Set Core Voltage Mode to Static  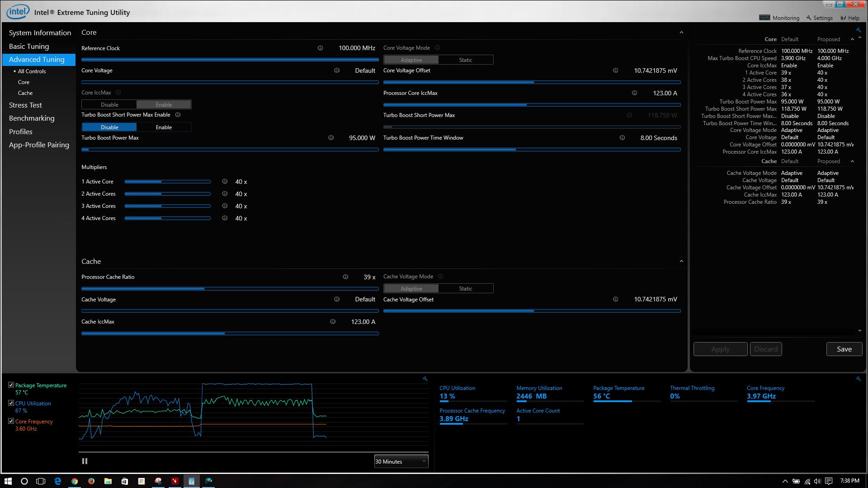[x=466, y=60]
